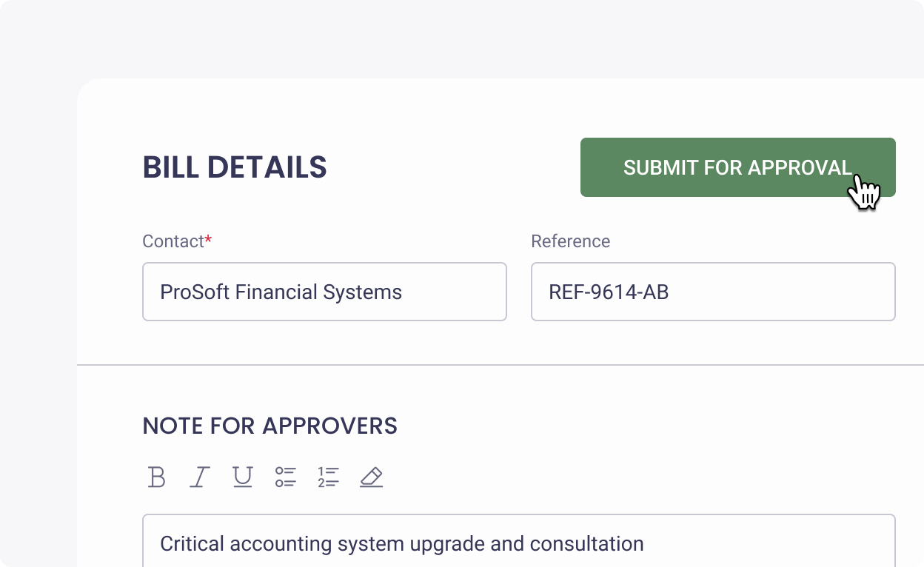Toggle the numbered list formatting
The image size is (924, 567).
(x=328, y=477)
